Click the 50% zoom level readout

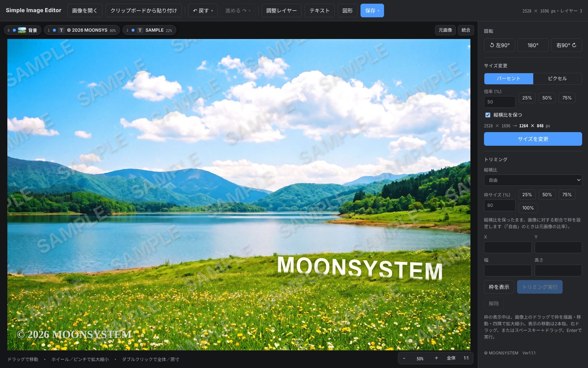tap(420, 358)
